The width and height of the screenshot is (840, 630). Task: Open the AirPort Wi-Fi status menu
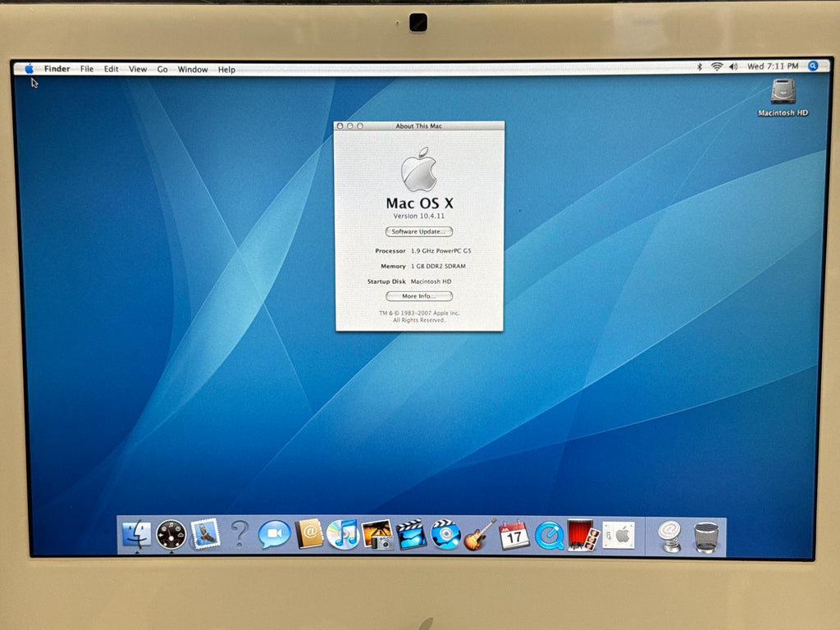point(717,66)
